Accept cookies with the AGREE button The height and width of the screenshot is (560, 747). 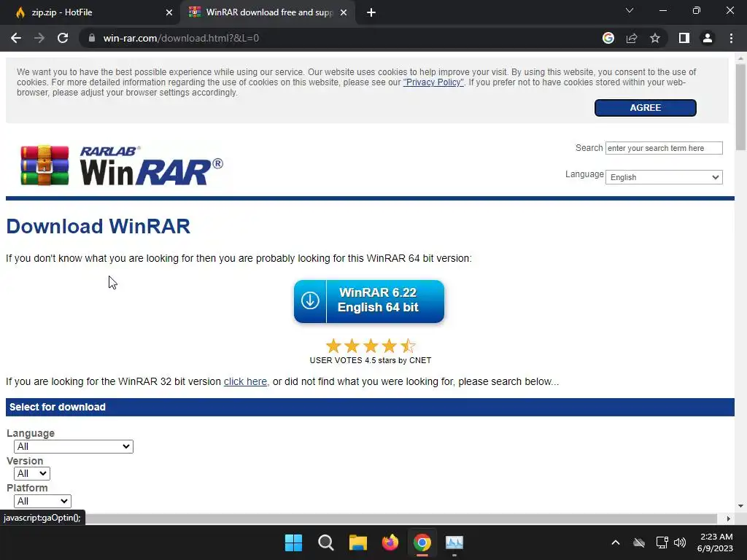coord(645,108)
